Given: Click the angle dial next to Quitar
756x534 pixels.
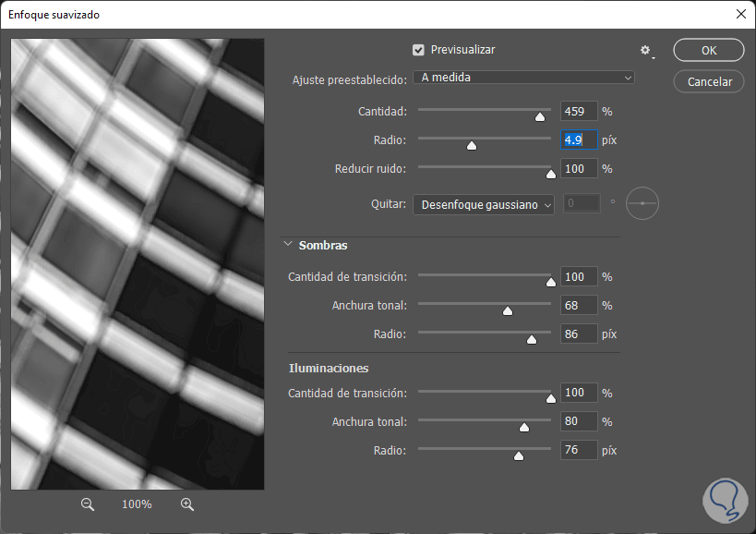Looking at the screenshot, I should pos(642,203).
